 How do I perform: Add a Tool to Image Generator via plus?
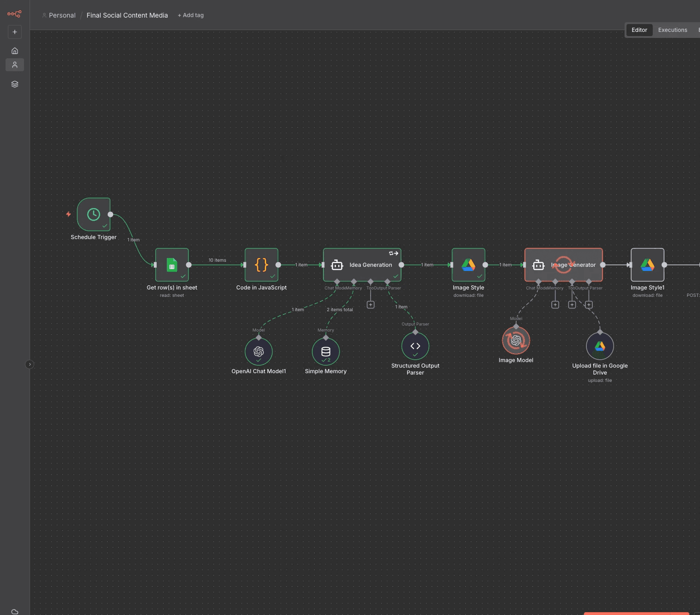pyautogui.click(x=572, y=304)
